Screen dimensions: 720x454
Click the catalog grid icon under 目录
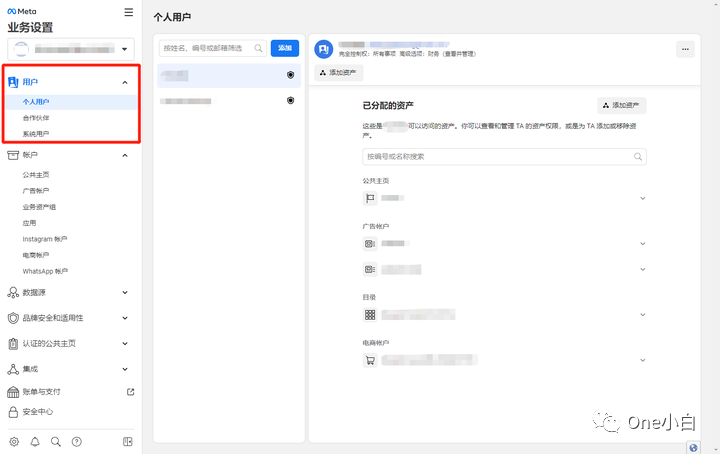click(x=370, y=315)
